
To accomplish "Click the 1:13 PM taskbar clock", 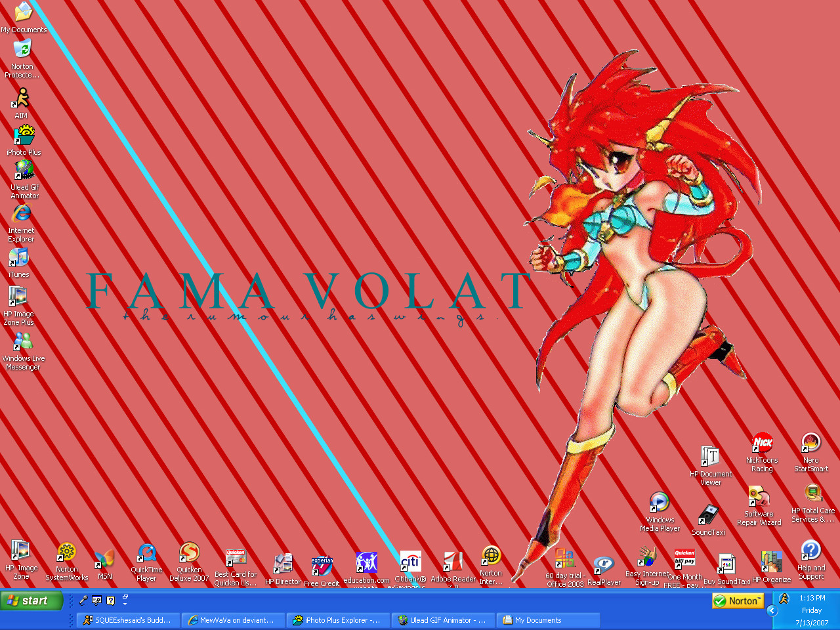I will (x=812, y=598).
